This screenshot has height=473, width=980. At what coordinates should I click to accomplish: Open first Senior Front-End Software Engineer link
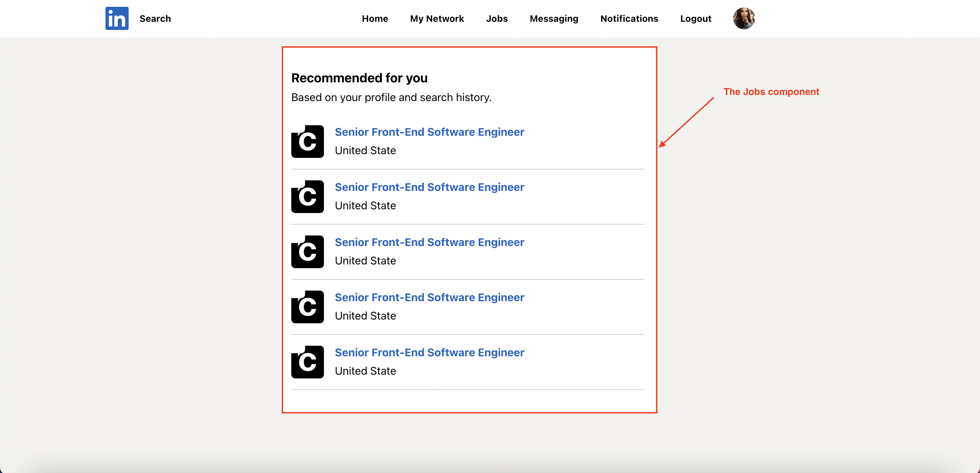tap(429, 132)
